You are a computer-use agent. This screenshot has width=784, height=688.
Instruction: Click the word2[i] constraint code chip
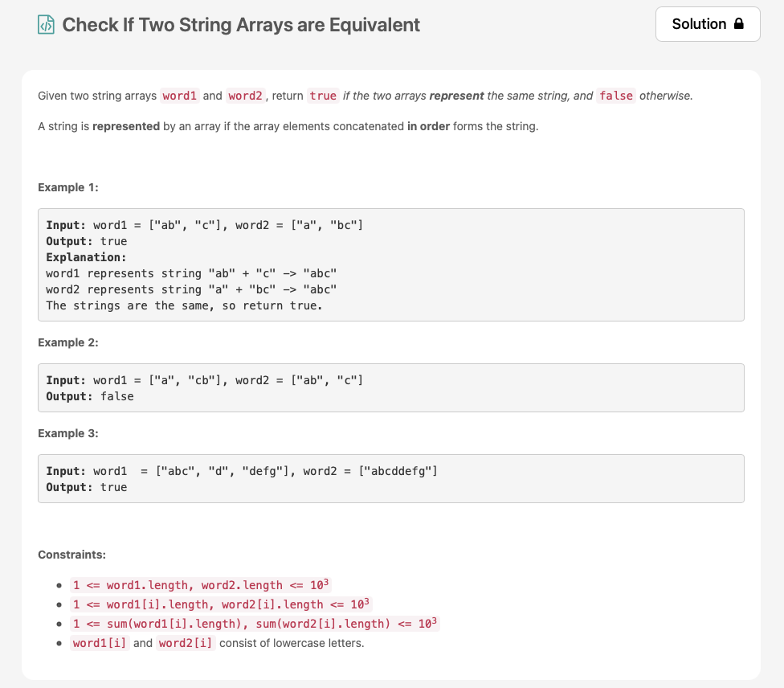pos(184,643)
